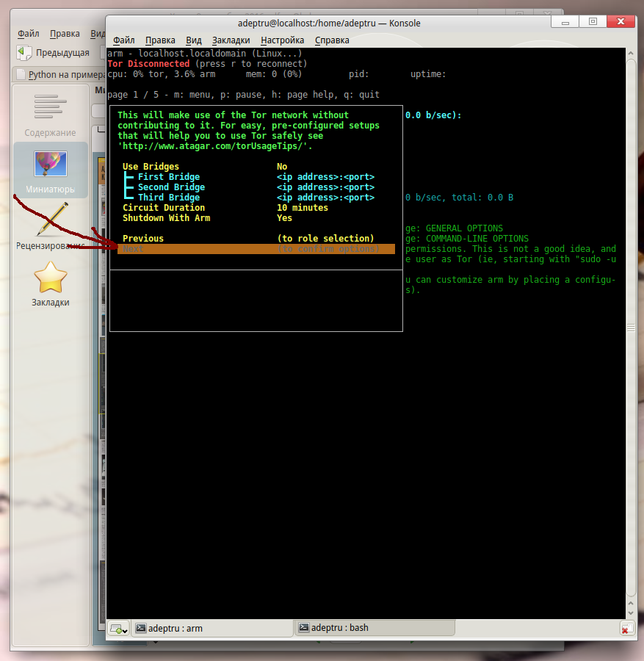Close the current Konsole tab with red icon

(626, 629)
